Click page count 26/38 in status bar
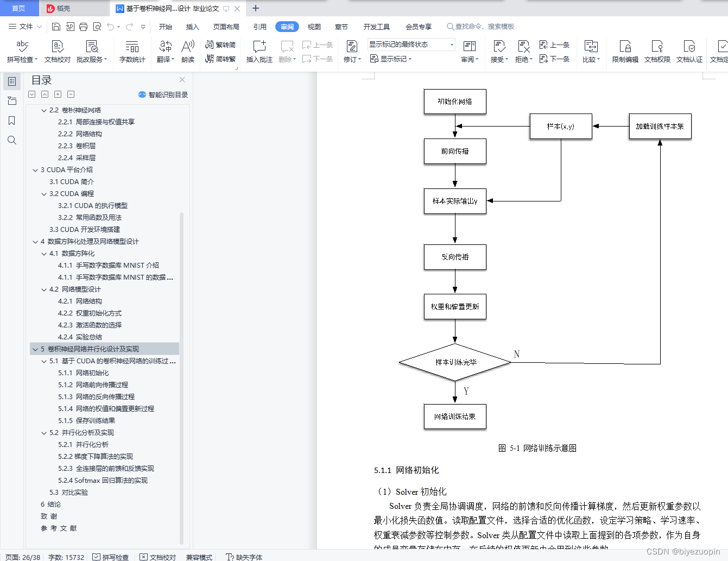 pos(23,557)
